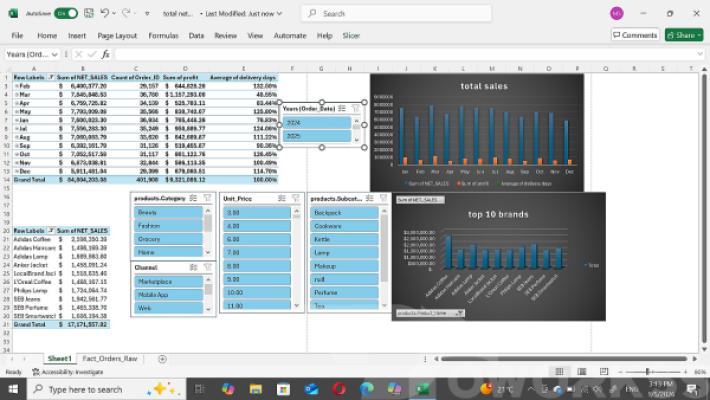The image size is (710, 400).
Task: Clear filter on Unit_Price slicer
Action: coord(296,198)
